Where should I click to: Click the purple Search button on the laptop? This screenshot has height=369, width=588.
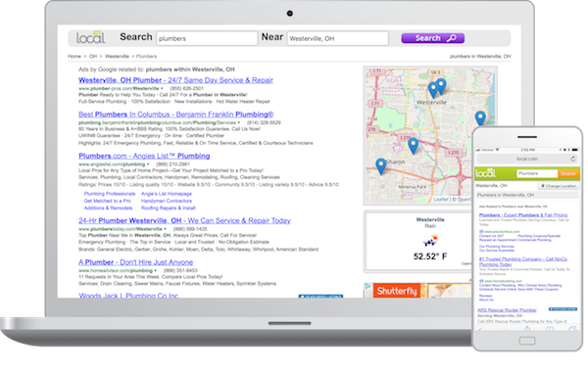pos(433,38)
